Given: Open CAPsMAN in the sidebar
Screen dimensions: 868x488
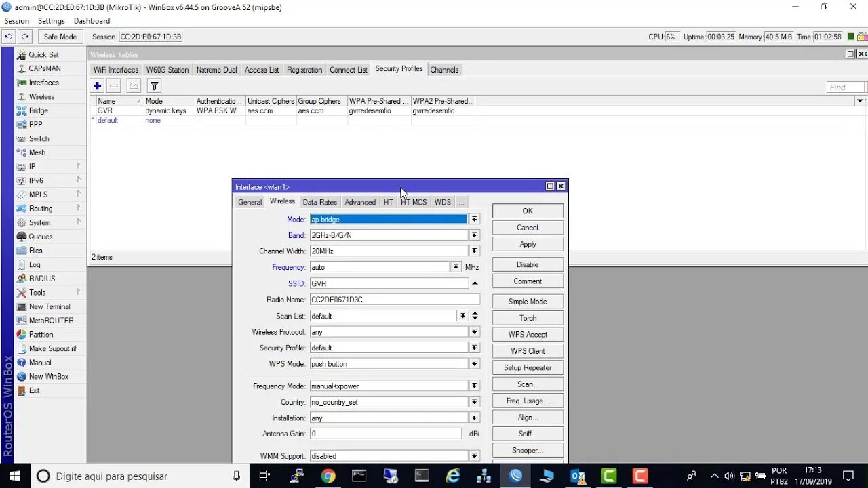Looking at the screenshot, I should [x=45, y=68].
